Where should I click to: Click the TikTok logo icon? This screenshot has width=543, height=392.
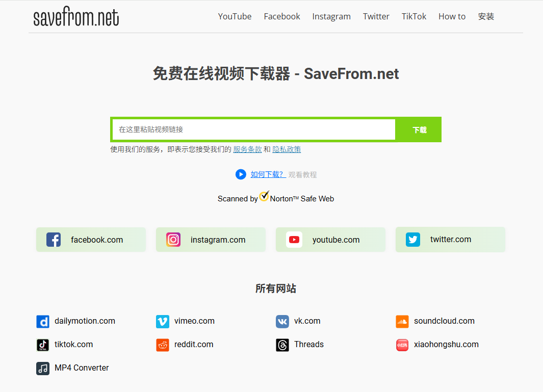click(43, 345)
